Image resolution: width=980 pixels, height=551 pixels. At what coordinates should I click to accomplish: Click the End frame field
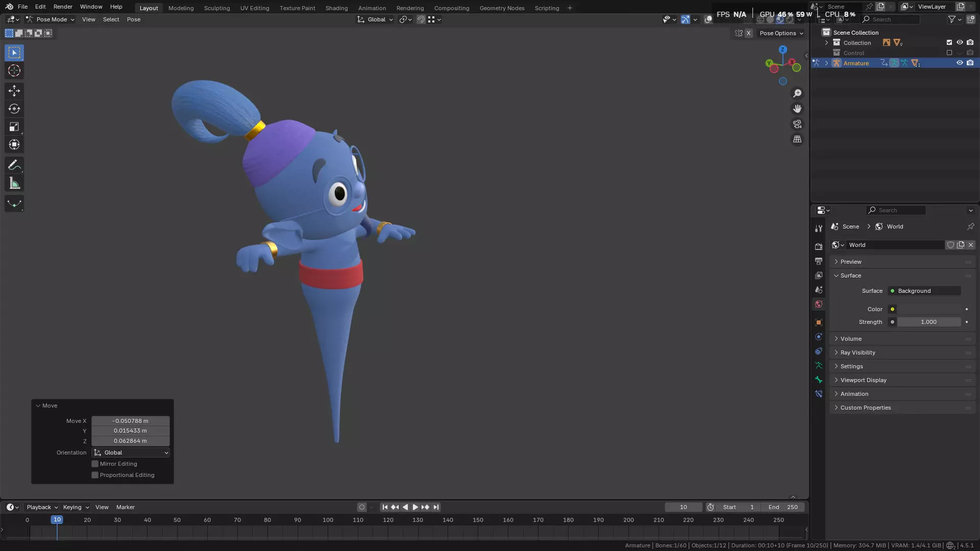(x=783, y=507)
